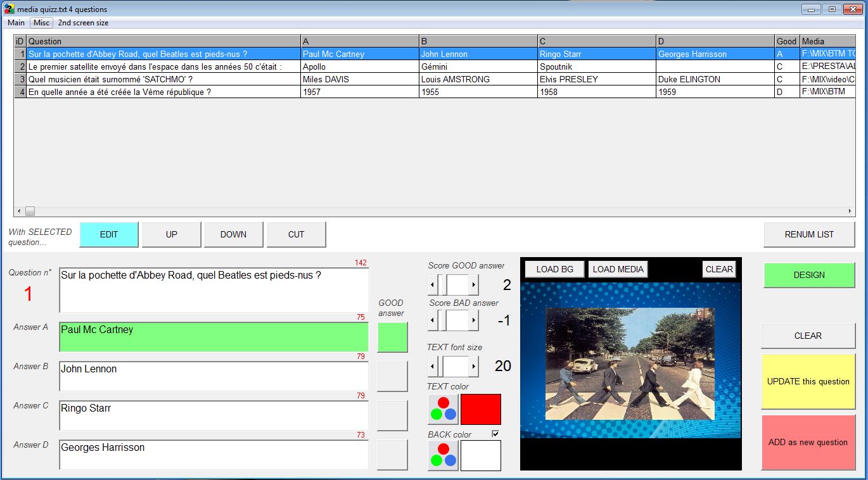Open the BACK color picker RGB icon
The height and width of the screenshot is (480, 868).
(444, 456)
